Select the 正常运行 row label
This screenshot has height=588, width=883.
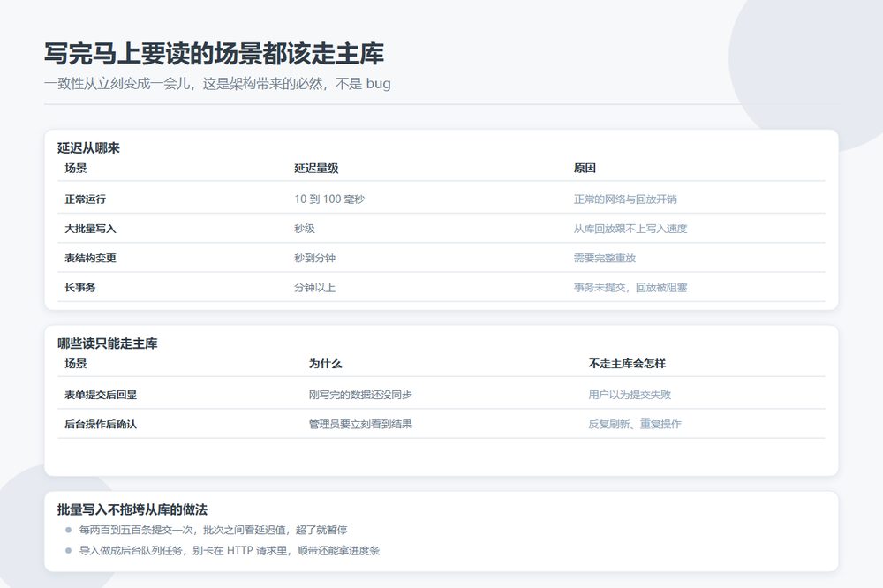pyautogui.click(x=85, y=199)
